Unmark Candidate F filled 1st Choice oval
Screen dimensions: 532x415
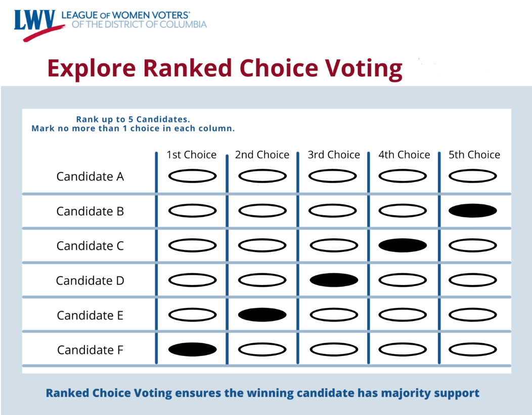(192, 349)
